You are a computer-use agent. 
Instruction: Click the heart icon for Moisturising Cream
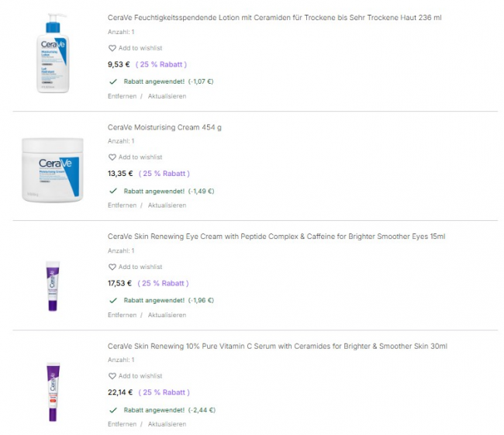coord(112,157)
